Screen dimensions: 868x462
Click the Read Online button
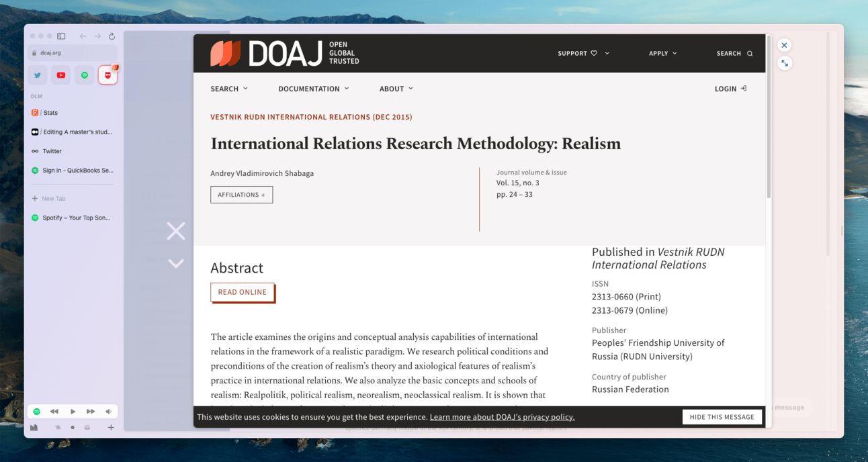[x=242, y=292]
